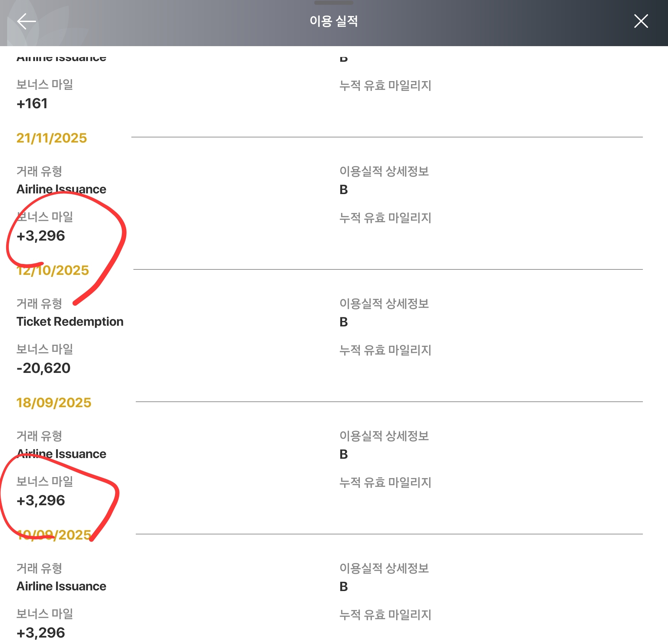Viewport: 668px width, 644px height.
Task: Tap +3,296 miles under 21/11/2025
Action: [41, 236]
